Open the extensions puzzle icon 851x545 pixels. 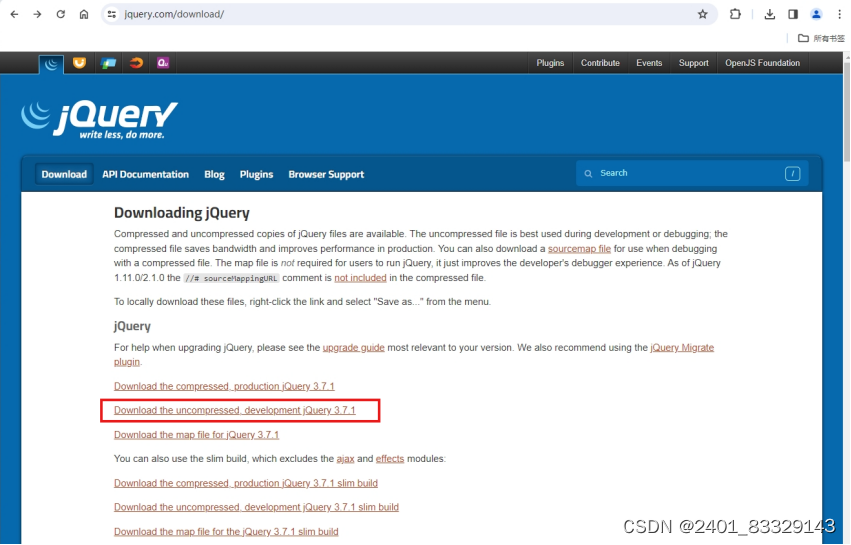735,14
